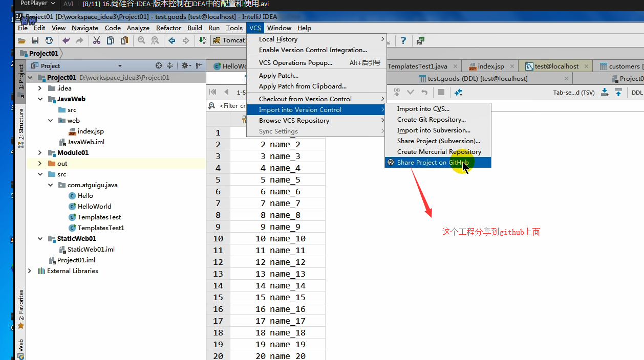Click the Open folder toolbar icon
Viewport: 644px width, 360px height.
[x=22, y=40]
